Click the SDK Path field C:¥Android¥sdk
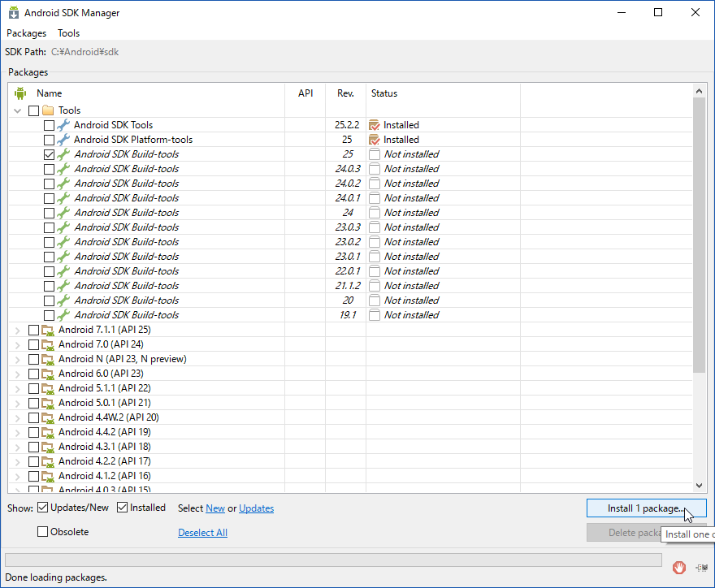The width and height of the screenshot is (715, 588). 84,52
